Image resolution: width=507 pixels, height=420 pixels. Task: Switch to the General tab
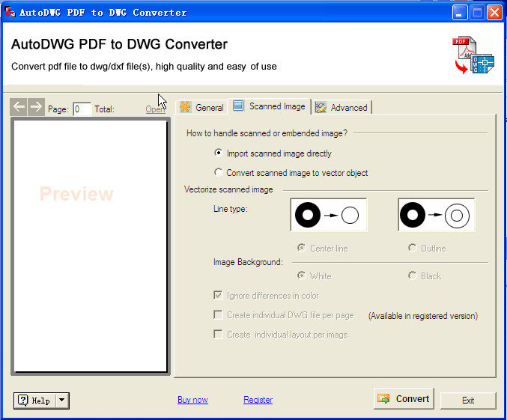pos(201,107)
